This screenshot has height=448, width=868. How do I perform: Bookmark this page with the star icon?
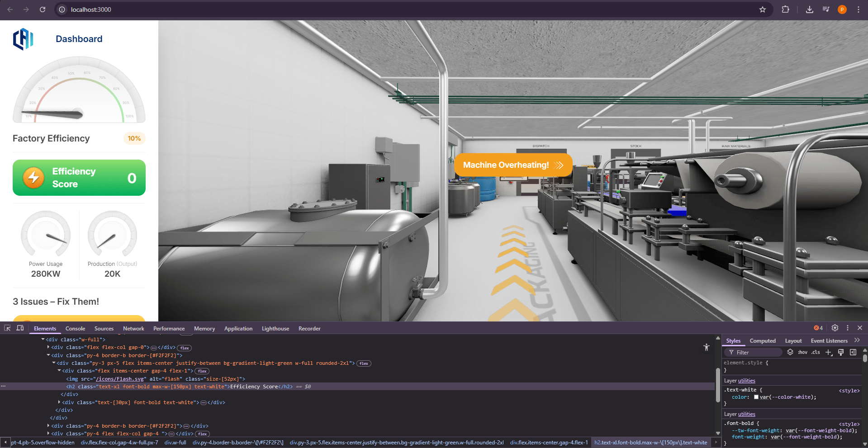coord(763,9)
